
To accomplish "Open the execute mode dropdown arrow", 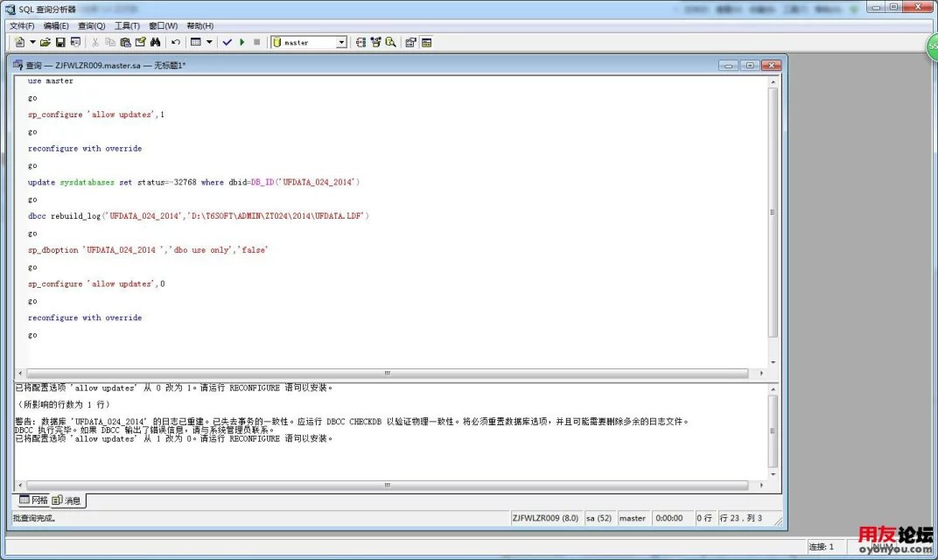I will coord(209,42).
